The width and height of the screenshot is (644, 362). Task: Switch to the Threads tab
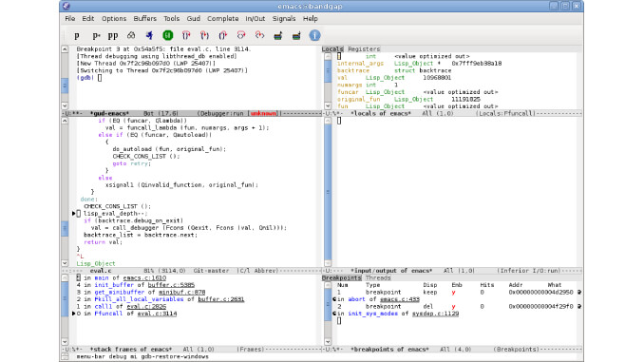pyautogui.click(x=378, y=277)
